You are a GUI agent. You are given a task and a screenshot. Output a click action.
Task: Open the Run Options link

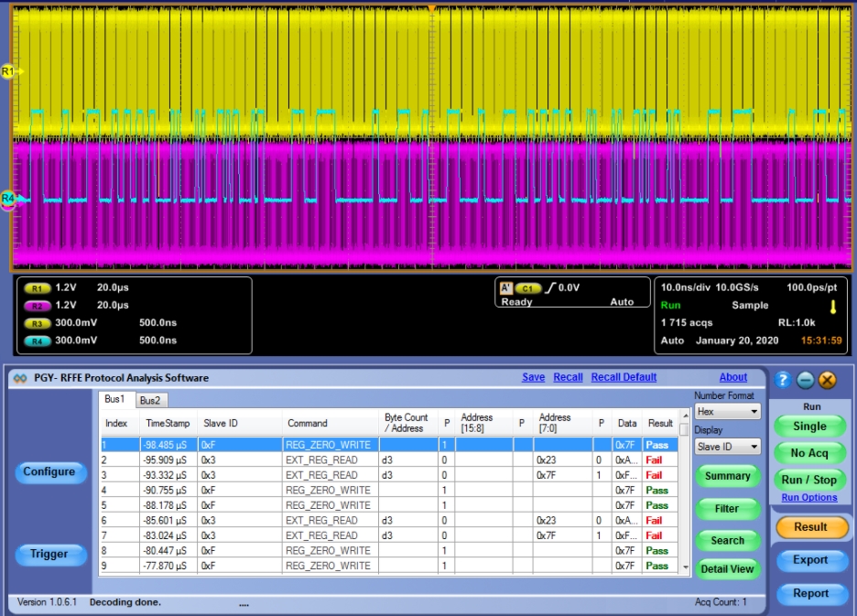pos(809,498)
